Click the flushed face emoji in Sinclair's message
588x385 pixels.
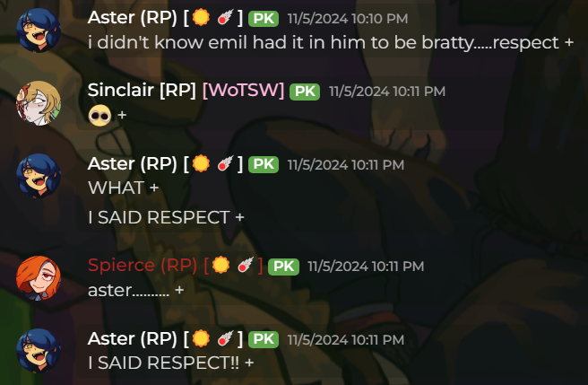tap(99, 115)
